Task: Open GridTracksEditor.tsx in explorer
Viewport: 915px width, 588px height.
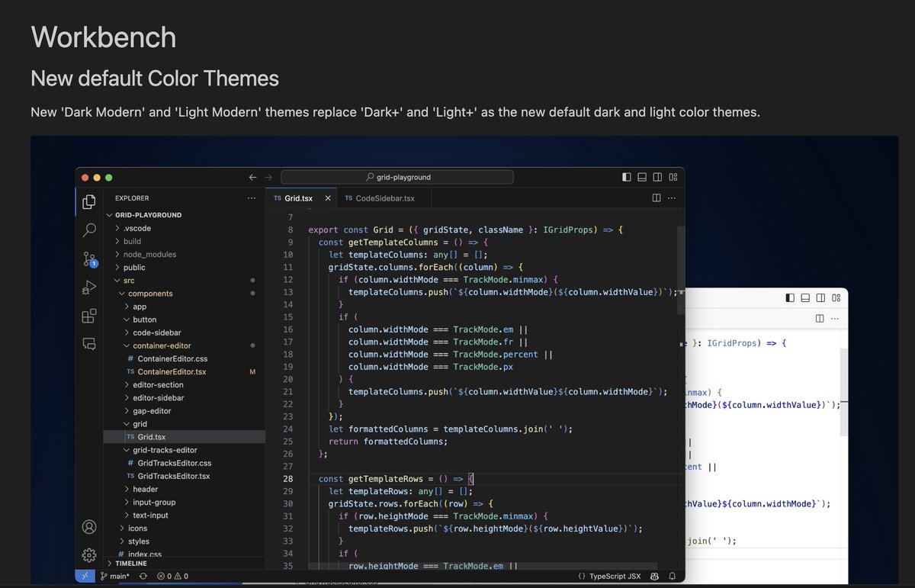Action: click(x=184, y=476)
